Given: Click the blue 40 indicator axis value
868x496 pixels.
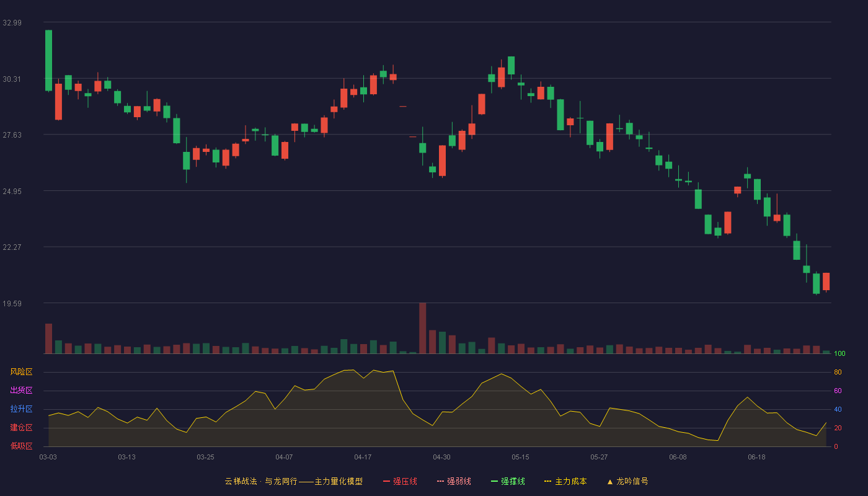Looking at the screenshot, I should click(838, 409).
